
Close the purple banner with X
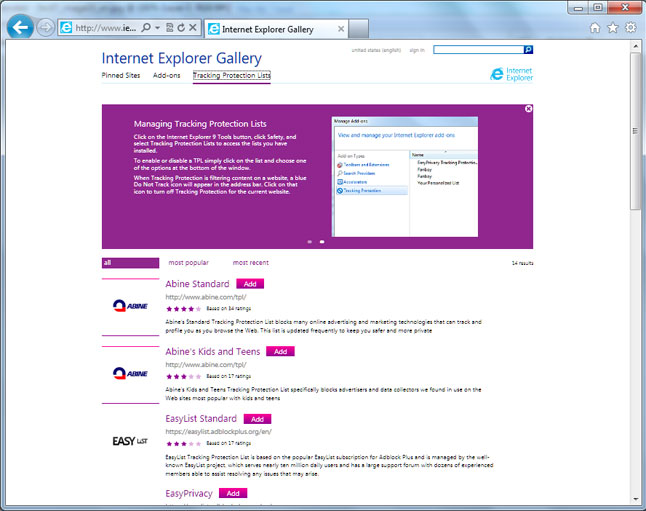pos(528,108)
